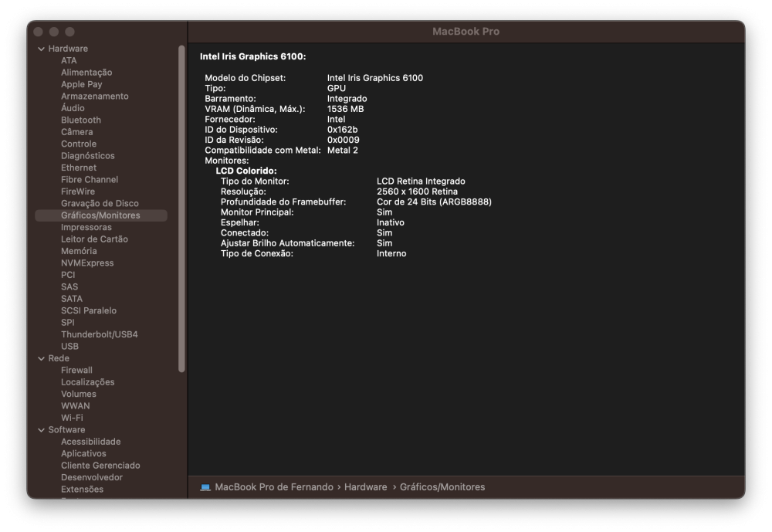
Task: Select Ethernet in the sidebar
Action: pos(79,168)
